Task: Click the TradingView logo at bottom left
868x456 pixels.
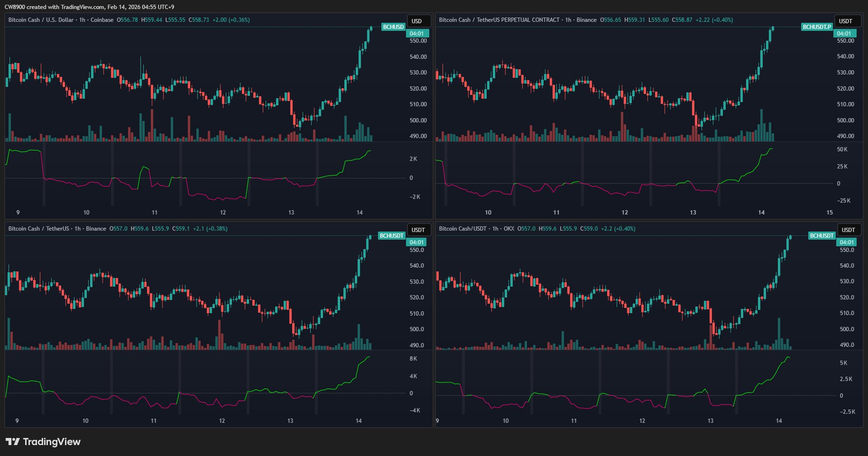Action: point(43,442)
